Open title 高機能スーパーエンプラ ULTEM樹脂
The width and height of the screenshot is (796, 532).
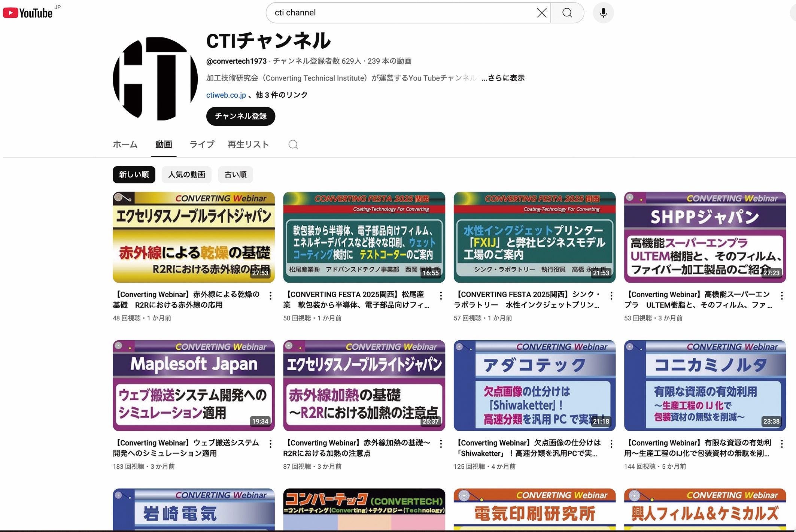(698, 300)
